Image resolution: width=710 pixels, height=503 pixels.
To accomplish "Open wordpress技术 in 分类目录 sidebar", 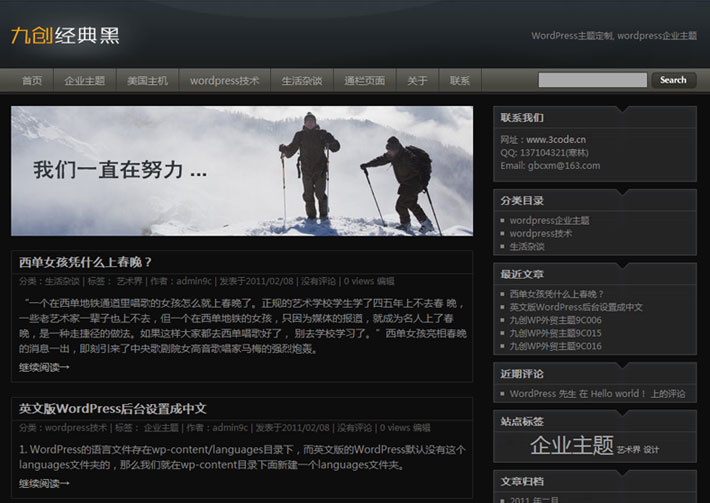I will tap(541, 234).
